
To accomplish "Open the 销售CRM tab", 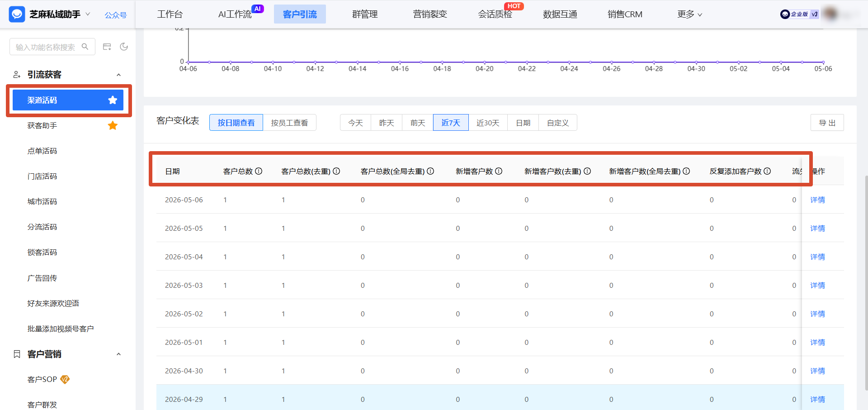I will [625, 14].
